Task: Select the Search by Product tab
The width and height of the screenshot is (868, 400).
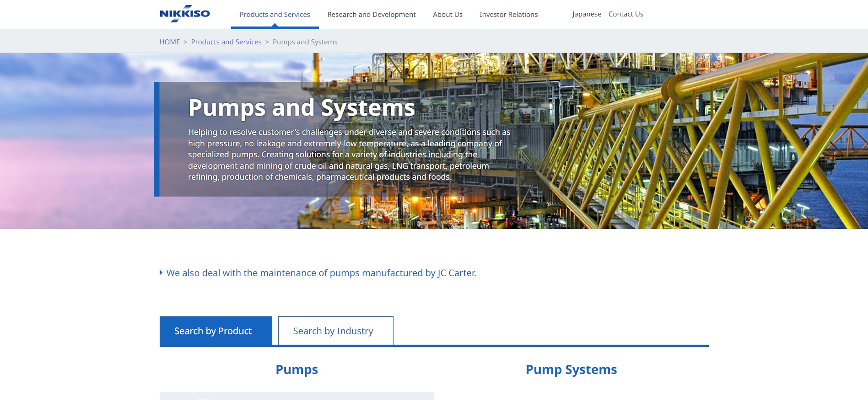Action: click(216, 331)
